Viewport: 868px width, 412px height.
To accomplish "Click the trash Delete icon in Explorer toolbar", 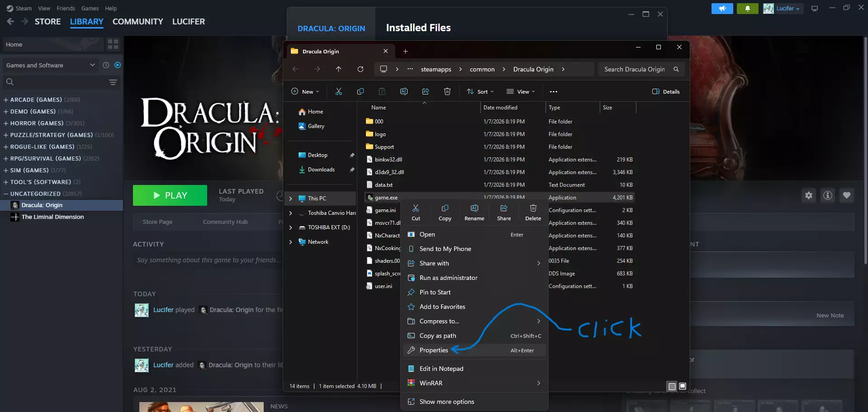I will coord(447,91).
